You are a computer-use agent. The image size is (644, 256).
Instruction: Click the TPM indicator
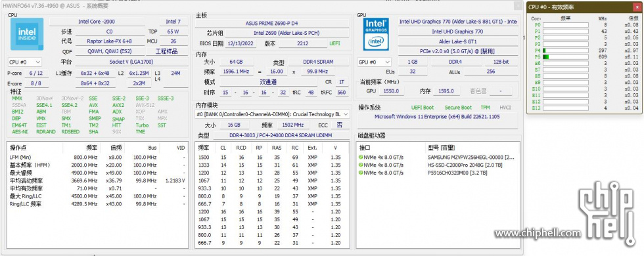[485, 108]
